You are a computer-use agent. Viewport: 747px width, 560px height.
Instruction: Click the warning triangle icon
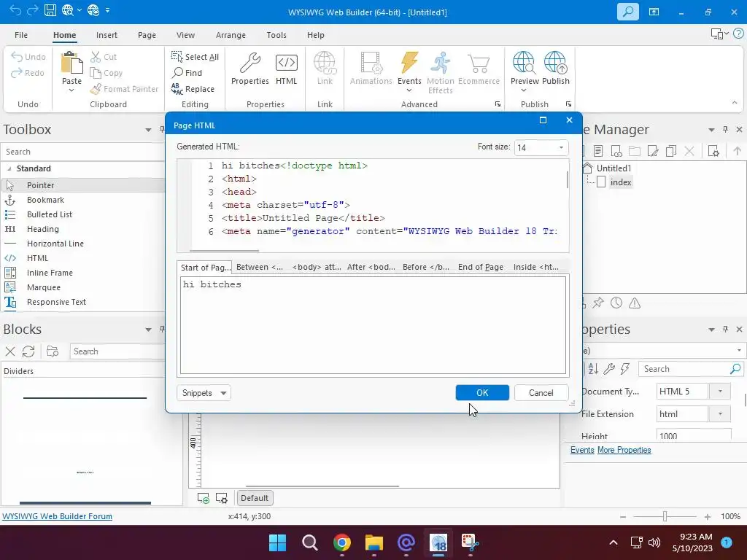pos(635,303)
